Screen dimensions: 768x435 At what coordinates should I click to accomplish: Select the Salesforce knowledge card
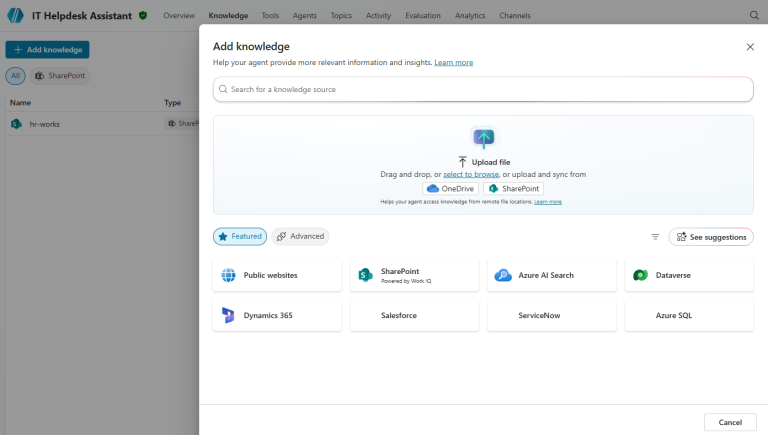pyautogui.click(x=414, y=315)
